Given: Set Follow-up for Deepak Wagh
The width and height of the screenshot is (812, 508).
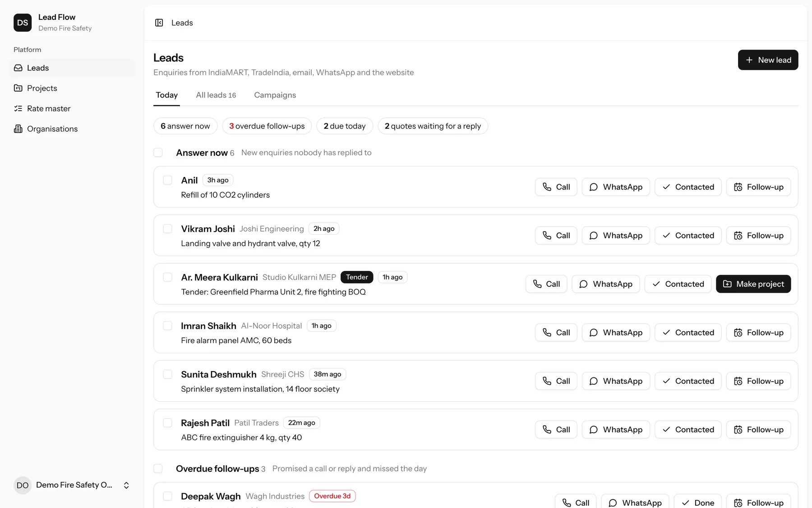Looking at the screenshot, I should (x=758, y=501).
